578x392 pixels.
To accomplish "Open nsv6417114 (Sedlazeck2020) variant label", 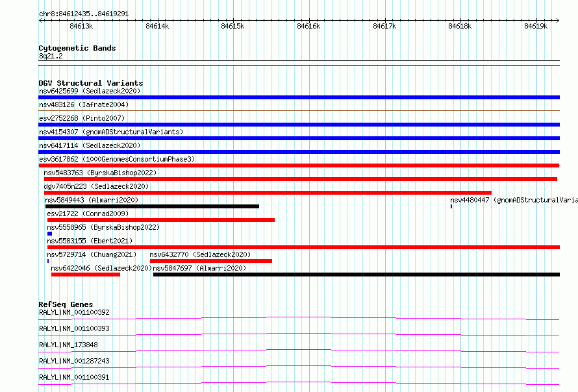I will (90, 145).
